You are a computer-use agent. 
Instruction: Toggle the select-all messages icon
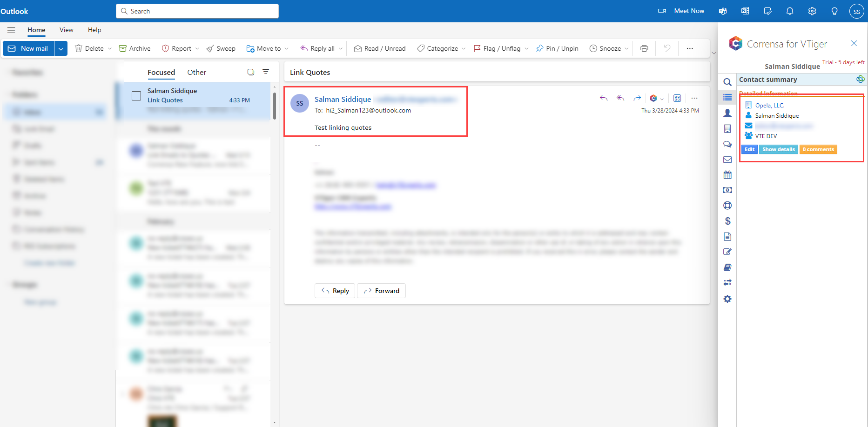(x=251, y=72)
